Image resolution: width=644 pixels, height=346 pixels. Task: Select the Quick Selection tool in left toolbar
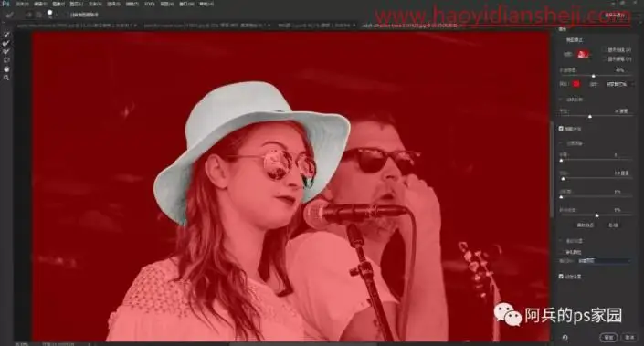[x=6, y=35]
